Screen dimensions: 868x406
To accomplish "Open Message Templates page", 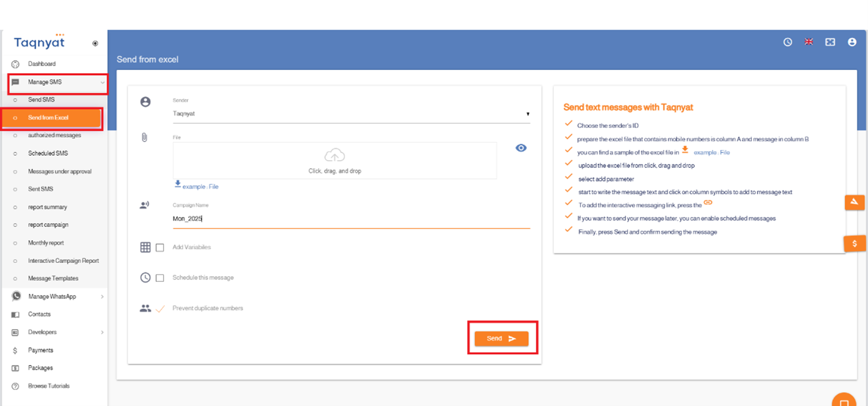I will click(x=53, y=279).
